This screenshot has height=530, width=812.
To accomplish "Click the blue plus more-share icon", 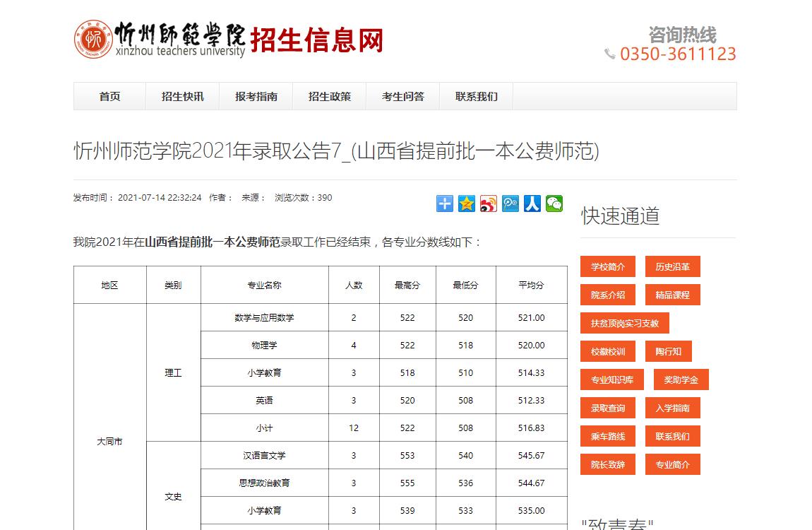I will click(x=444, y=204).
